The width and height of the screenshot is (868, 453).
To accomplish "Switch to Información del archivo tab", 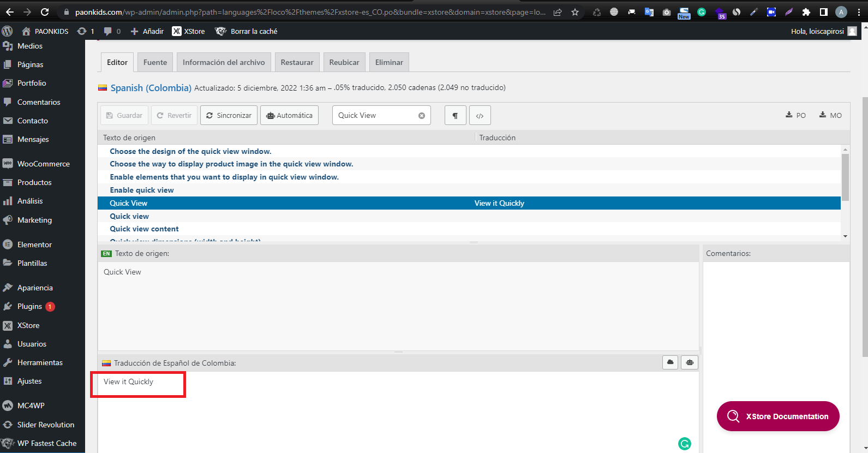I will pyautogui.click(x=224, y=62).
